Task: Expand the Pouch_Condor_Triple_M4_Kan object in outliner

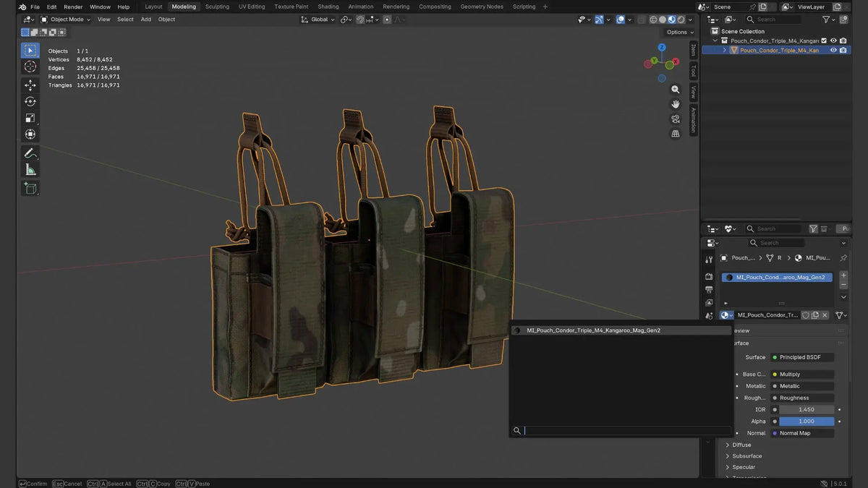Action: click(725, 50)
